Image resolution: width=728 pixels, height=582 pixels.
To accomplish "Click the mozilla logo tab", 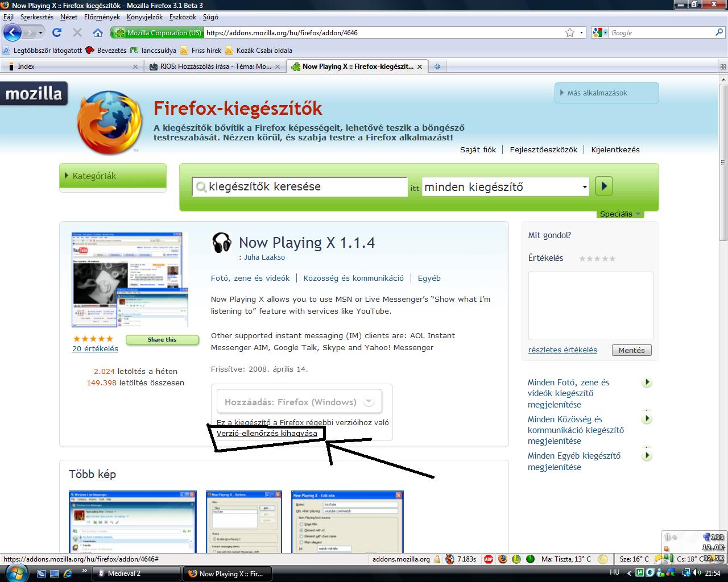I will (34, 93).
